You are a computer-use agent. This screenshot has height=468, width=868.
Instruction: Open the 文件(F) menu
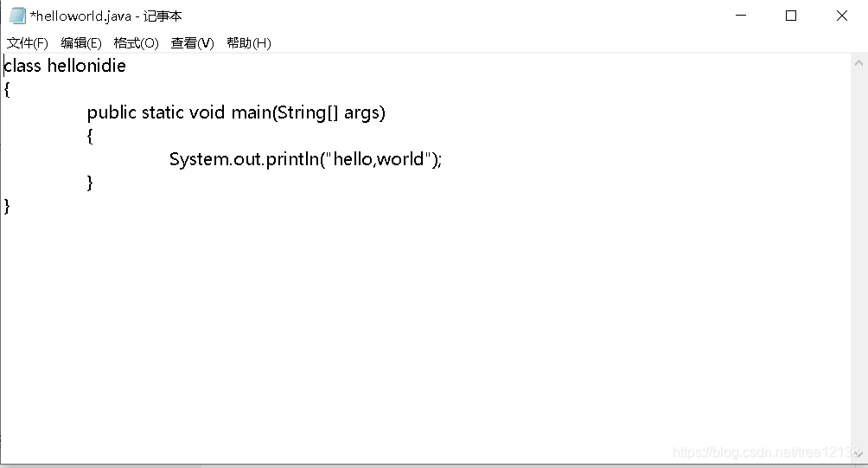coord(27,43)
